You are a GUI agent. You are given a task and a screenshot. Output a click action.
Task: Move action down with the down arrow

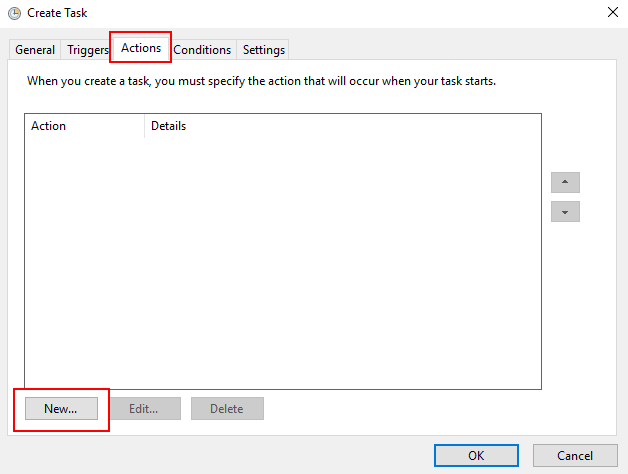(x=565, y=212)
